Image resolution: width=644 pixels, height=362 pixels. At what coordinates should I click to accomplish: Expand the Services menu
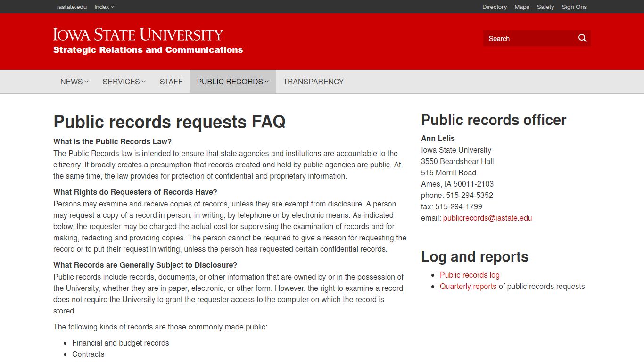pyautogui.click(x=124, y=82)
